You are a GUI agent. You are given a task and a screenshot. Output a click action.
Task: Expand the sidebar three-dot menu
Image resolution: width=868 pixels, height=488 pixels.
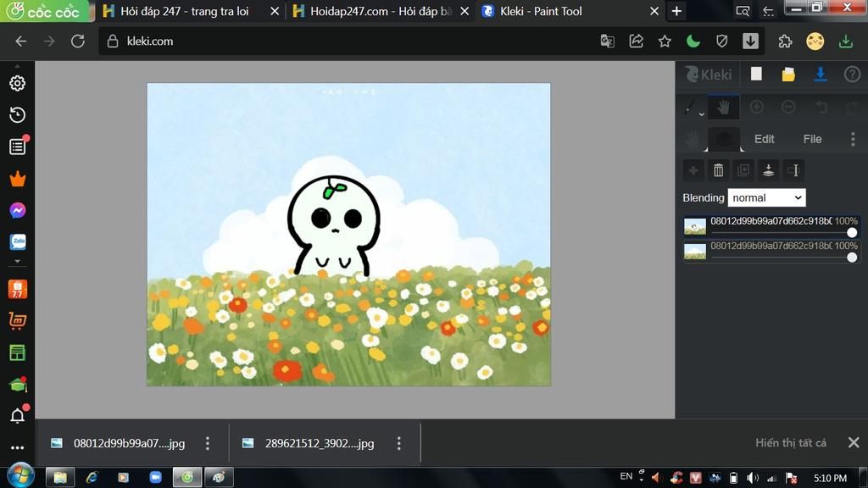tap(17, 447)
